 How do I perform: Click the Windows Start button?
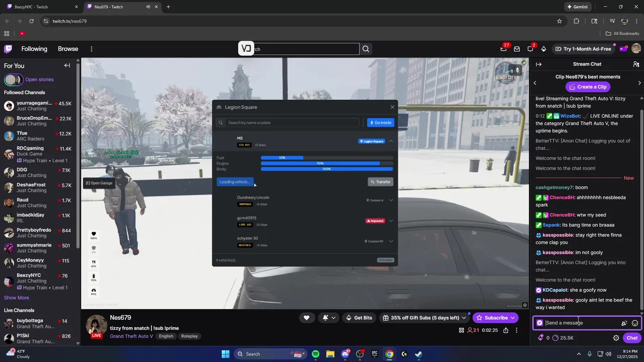pos(225,354)
